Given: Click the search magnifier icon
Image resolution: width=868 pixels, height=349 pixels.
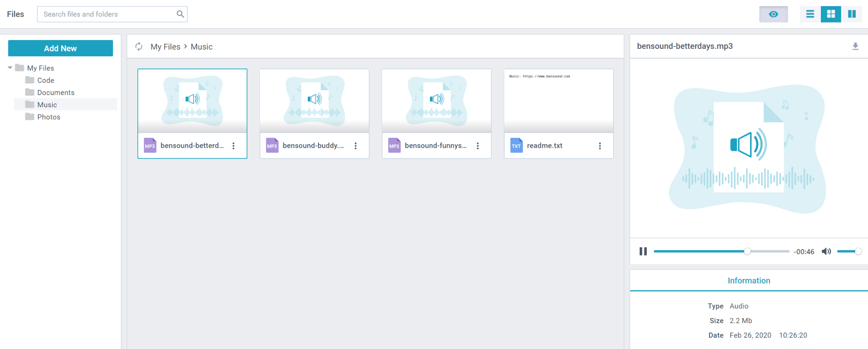Looking at the screenshot, I should 180,14.
